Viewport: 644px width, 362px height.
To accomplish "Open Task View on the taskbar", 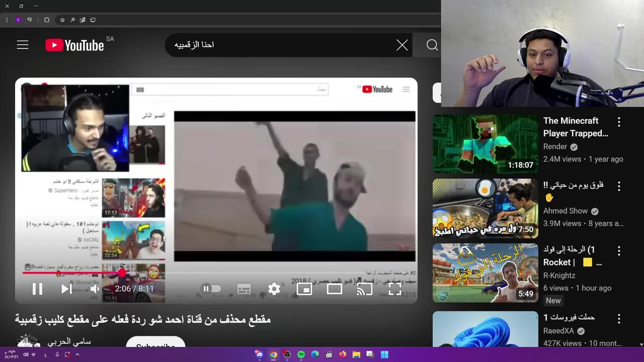I will tap(370, 354).
